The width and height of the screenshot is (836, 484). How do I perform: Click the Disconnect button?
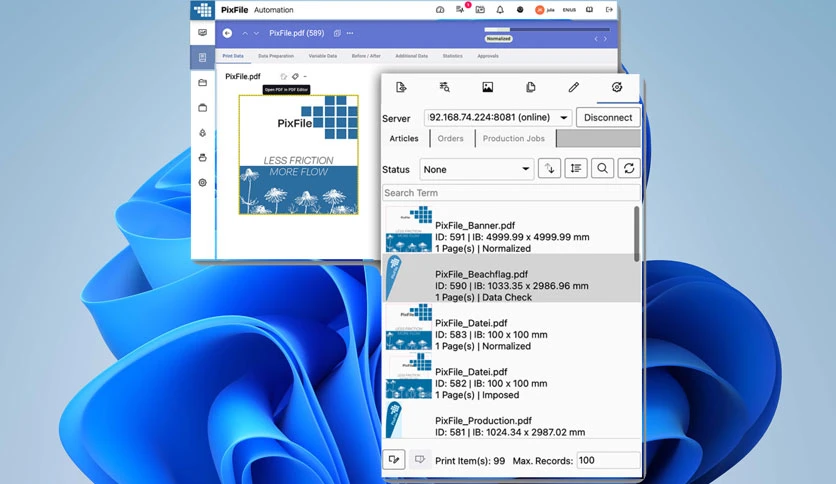608,117
